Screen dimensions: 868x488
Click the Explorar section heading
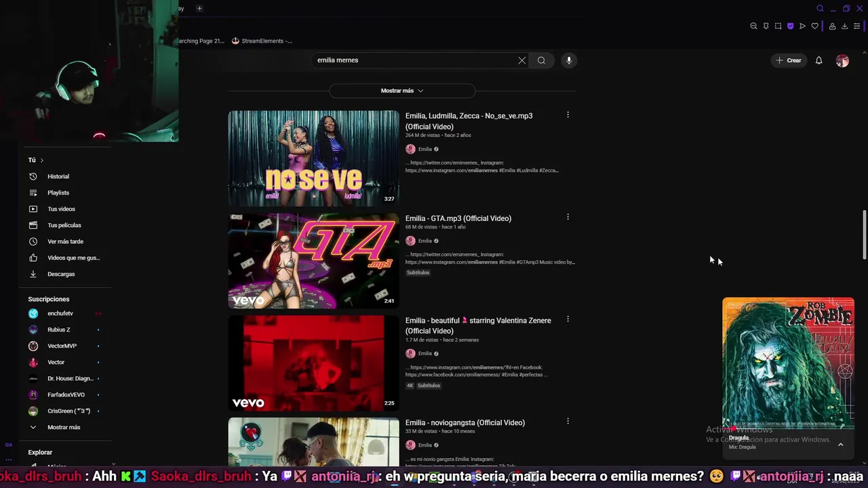tap(40, 452)
